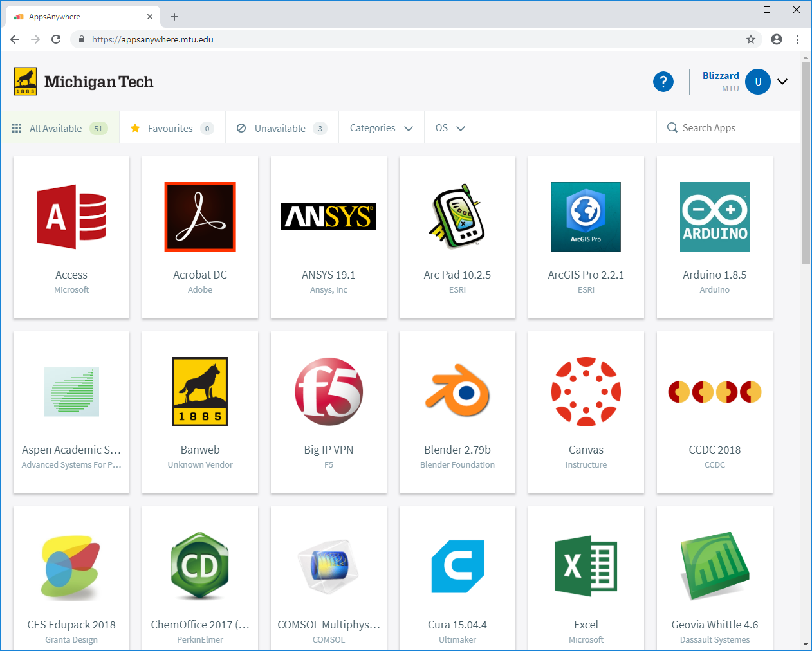Click the Unknown Vendor label
The height and width of the screenshot is (651, 812).
200,464
